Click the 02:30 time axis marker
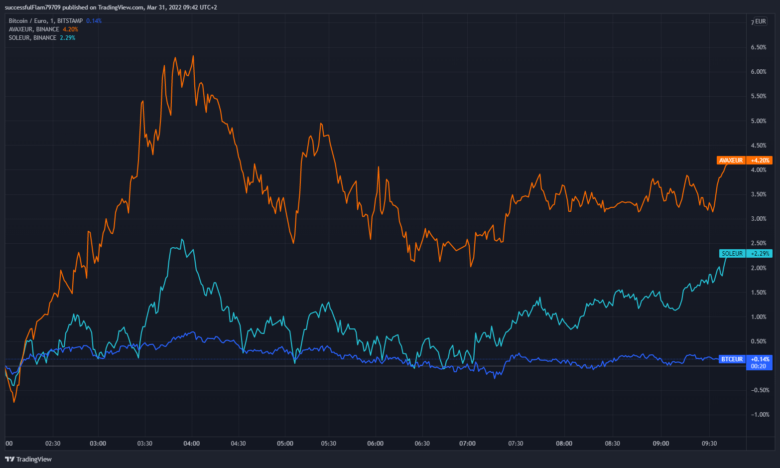Viewport: 780px width, 468px height. click(x=53, y=444)
